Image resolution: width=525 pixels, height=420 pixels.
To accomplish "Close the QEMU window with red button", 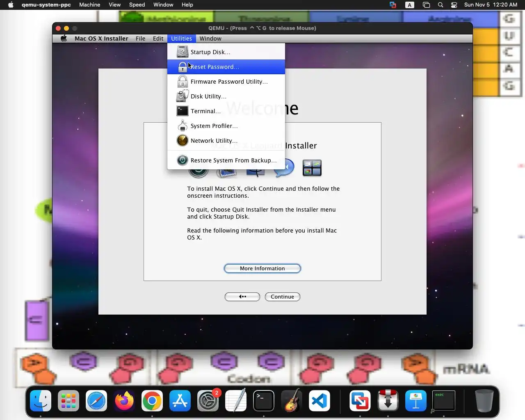I will (x=58, y=28).
